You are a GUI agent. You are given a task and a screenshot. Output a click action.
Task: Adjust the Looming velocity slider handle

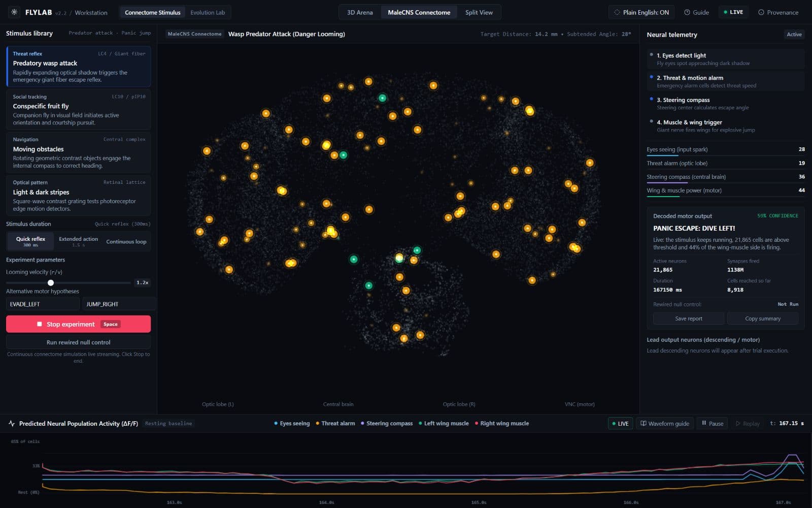[x=51, y=282]
